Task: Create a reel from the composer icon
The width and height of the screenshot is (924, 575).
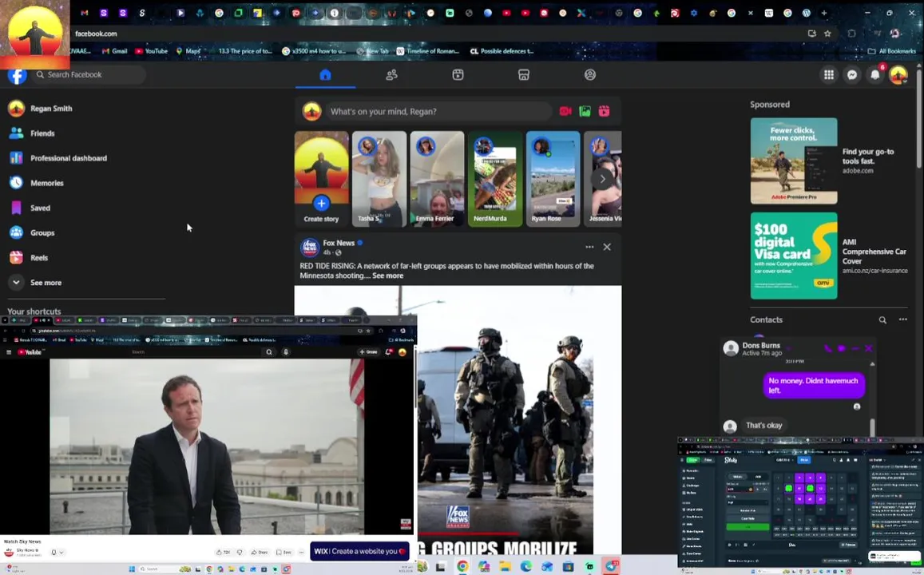Action: pos(604,111)
